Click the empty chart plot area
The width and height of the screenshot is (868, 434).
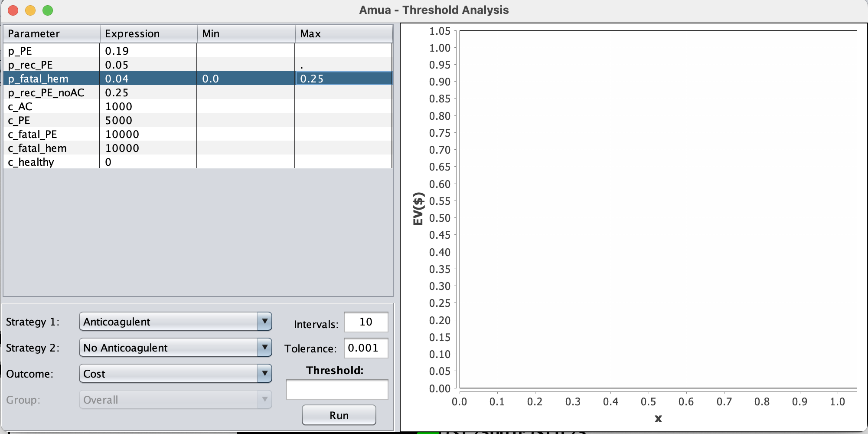[x=658, y=209]
